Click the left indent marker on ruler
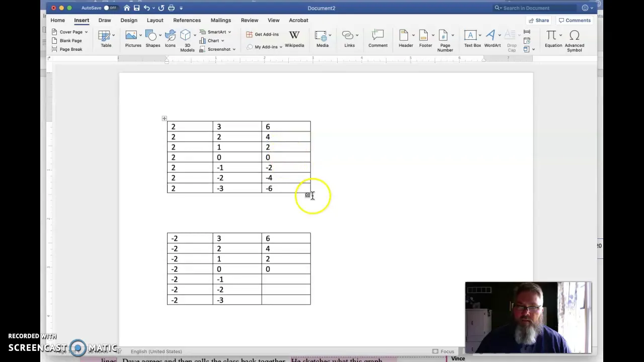This screenshot has height=362, width=644. 167,60
